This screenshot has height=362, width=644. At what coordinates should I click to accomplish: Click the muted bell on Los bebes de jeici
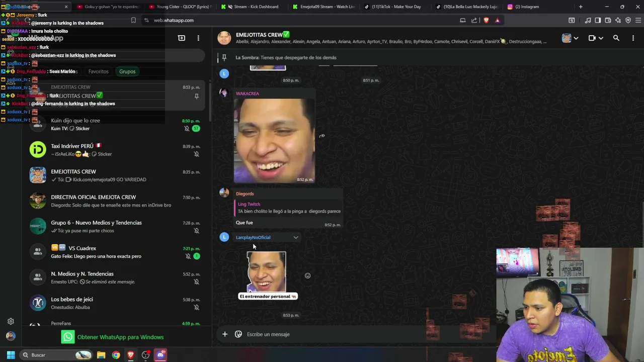tap(197, 307)
